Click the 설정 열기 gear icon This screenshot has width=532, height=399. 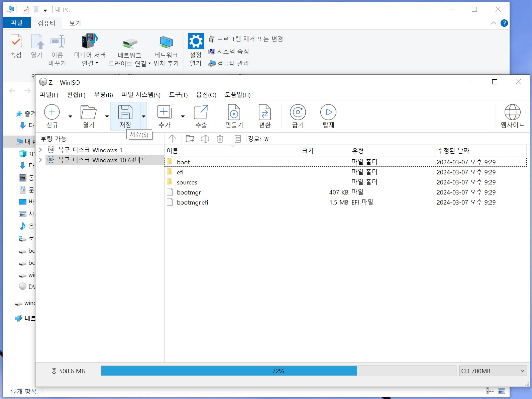[196, 41]
